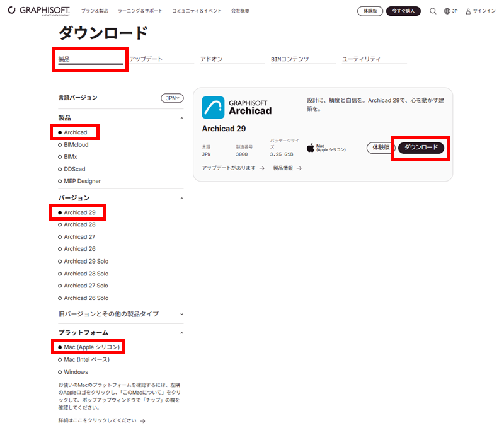Collapse the バージョン filter section chevron
The width and height of the screenshot is (504, 435).
pos(181,198)
